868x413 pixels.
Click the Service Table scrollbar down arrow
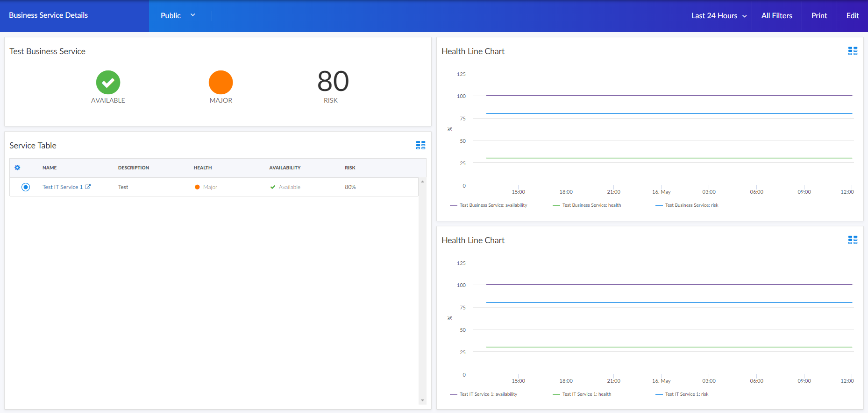click(422, 400)
